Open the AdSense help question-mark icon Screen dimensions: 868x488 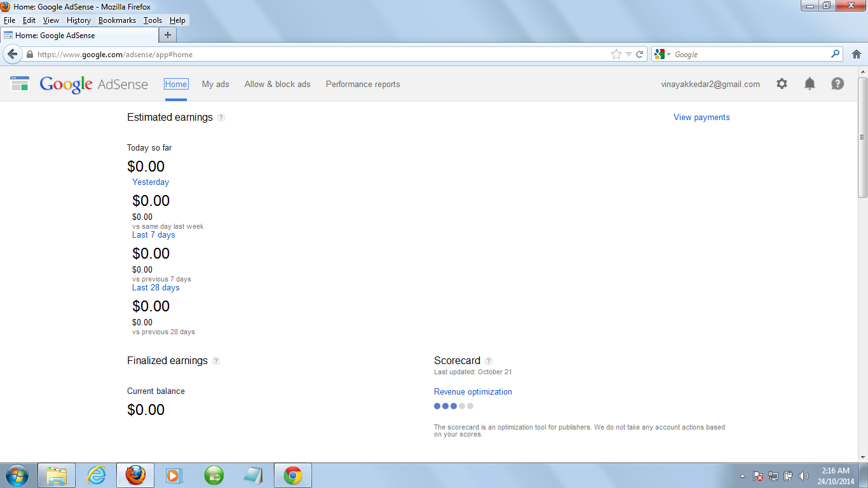pyautogui.click(x=837, y=84)
